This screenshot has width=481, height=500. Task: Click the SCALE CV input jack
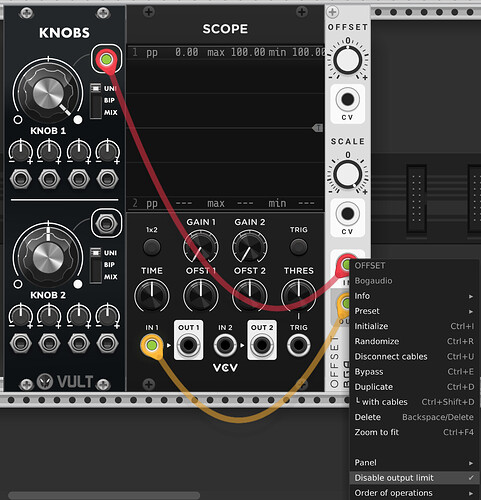(347, 213)
